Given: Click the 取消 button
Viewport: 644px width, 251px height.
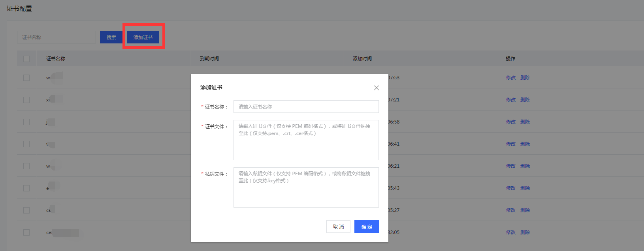Looking at the screenshot, I should click(x=338, y=227).
